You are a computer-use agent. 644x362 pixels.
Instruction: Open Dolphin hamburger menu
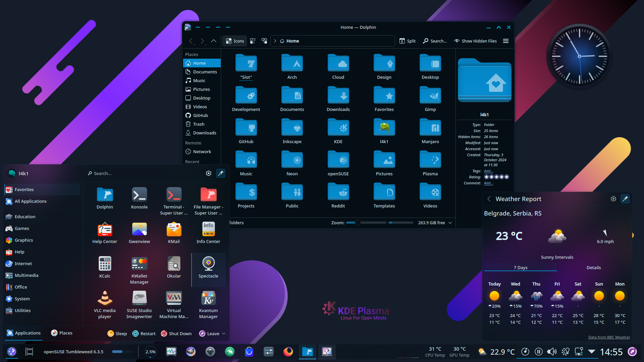pos(505,41)
